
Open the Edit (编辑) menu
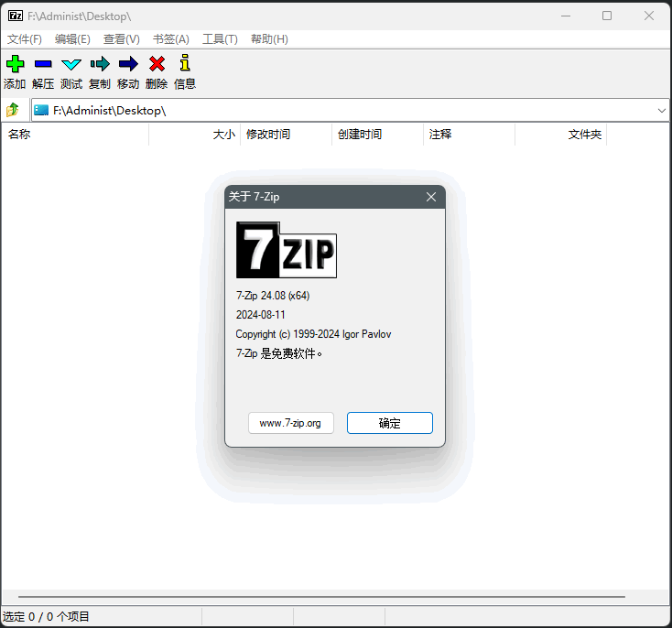pyautogui.click(x=72, y=39)
